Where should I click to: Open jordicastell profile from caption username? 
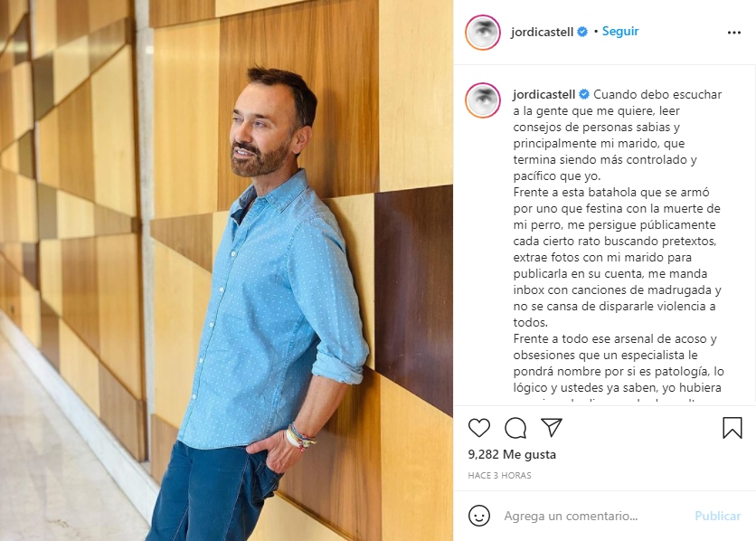click(x=543, y=94)
